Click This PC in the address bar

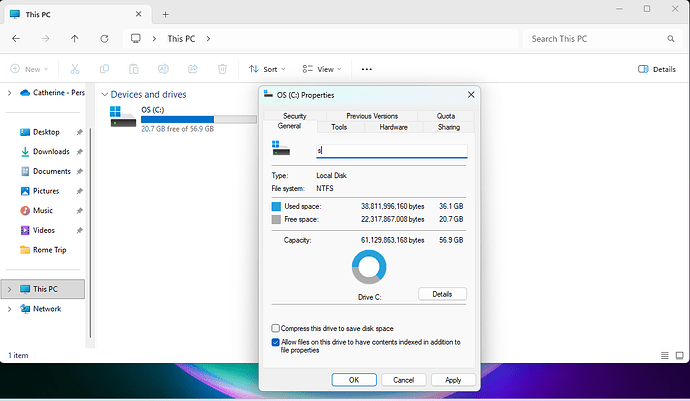pos(181,39)
